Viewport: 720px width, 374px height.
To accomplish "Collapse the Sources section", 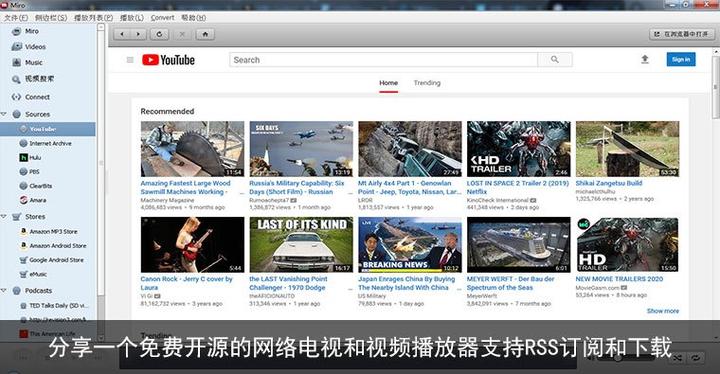I will pos(4,114).
